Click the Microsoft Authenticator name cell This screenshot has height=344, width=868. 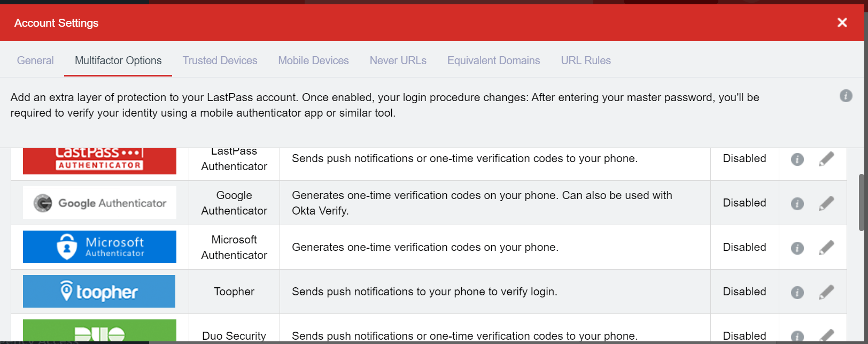pyautogui.click(x=234, y=247)
